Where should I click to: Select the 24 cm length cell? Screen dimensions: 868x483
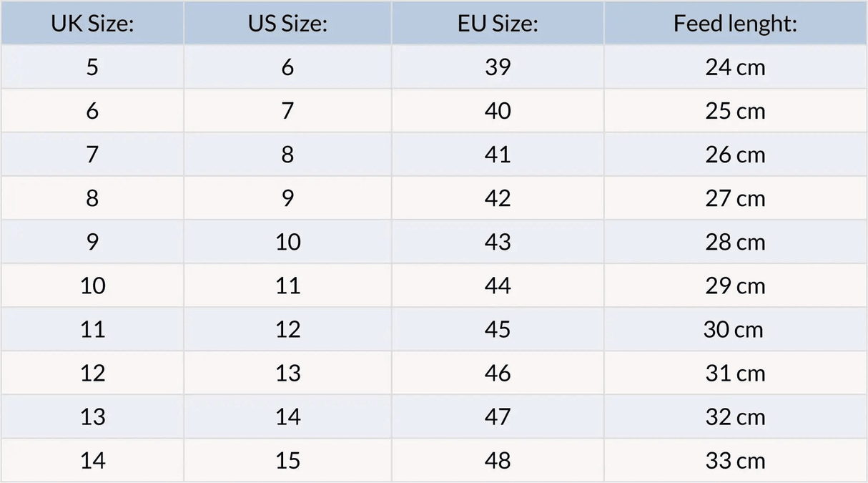point(735,67)
